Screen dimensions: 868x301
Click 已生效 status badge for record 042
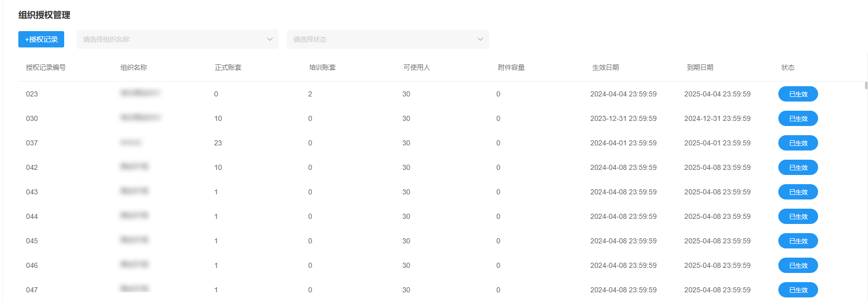(x=798, y=167)
